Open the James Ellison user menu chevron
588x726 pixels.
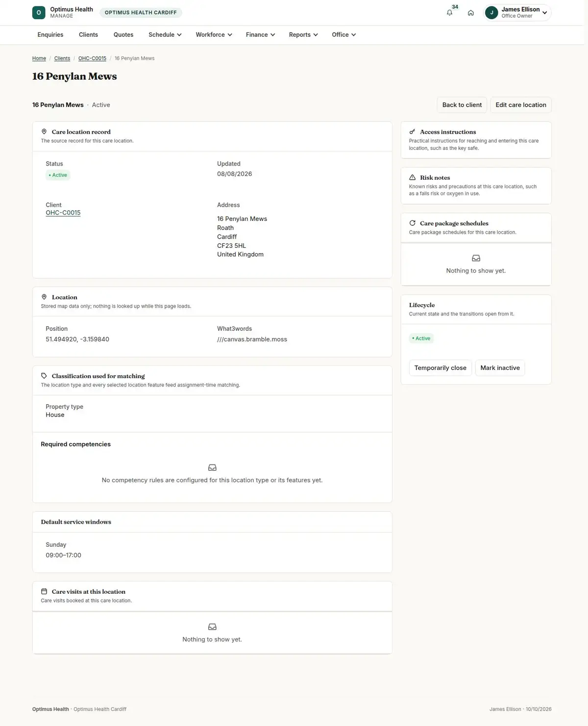point(544,13)
